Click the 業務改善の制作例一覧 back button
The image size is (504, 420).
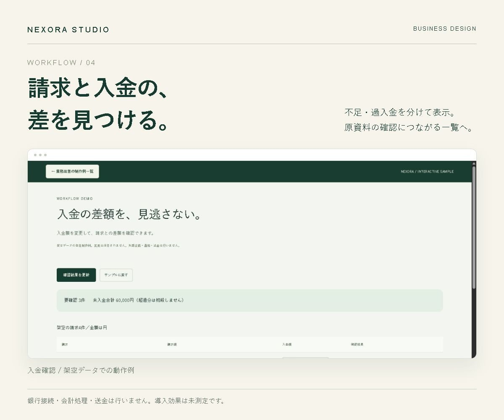pyautogui.click(x=72, y=171)
